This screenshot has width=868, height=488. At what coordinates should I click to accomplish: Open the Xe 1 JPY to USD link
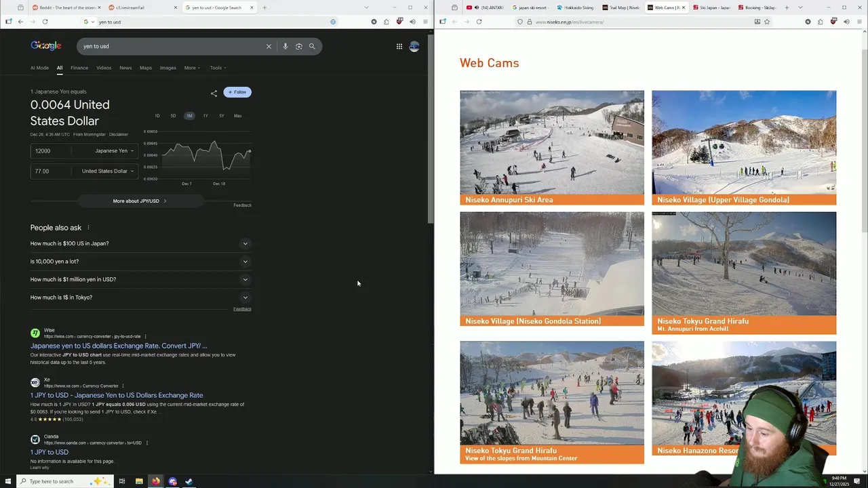click(x=117, y=395)
